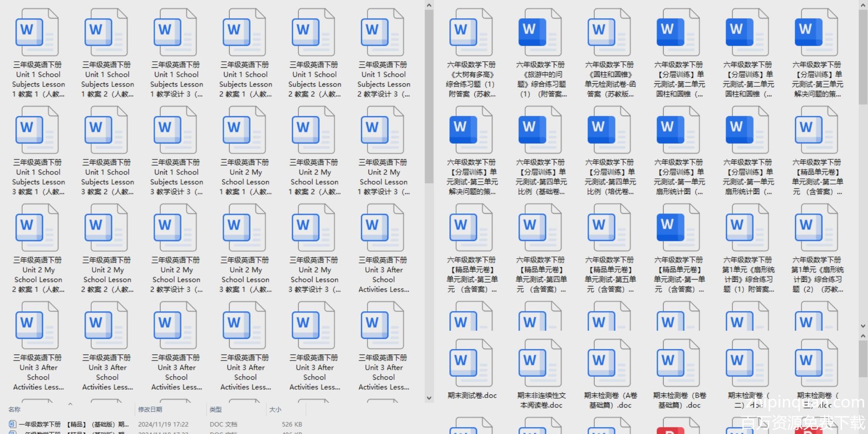Click down arrow of English files pane scrollbar
The height and width of the screenshot is (434, 868).
(x=429, y=398)
